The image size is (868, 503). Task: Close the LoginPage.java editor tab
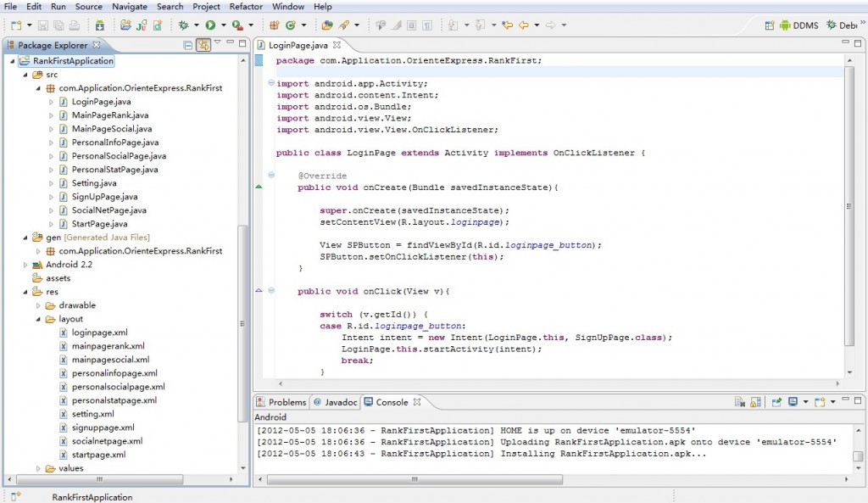click(337, 45)
